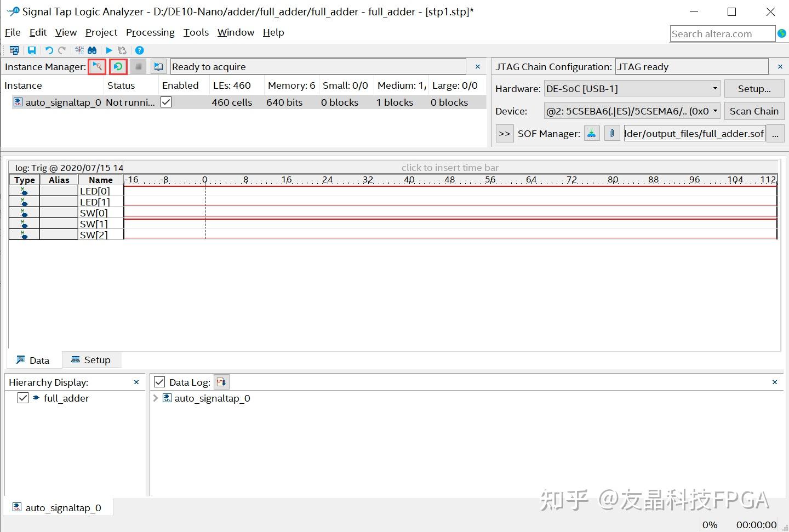Open the Hardware selection dropdown
Viewport: 789px width, 532px height.
tap(715, 88)
